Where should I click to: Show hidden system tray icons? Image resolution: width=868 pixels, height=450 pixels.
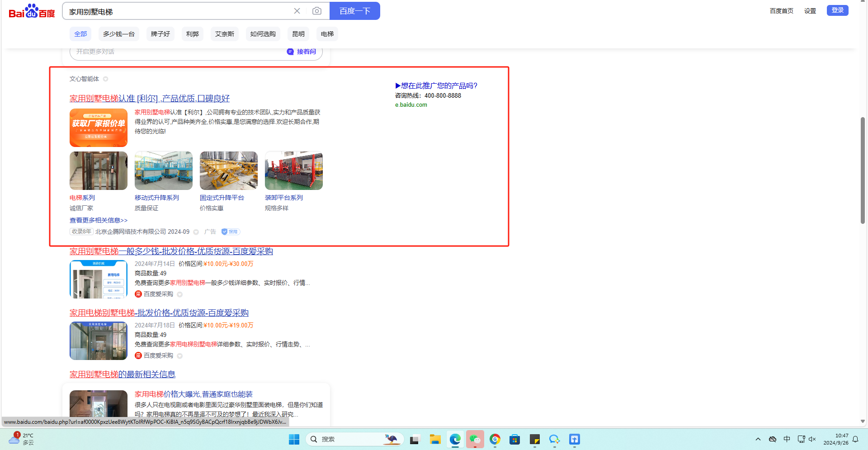coord(758,439)
